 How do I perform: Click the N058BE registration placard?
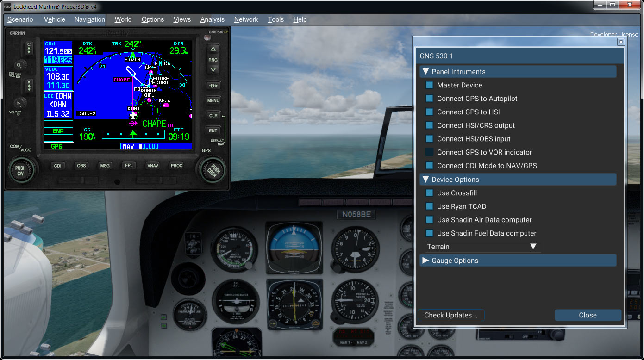point(356,215)
